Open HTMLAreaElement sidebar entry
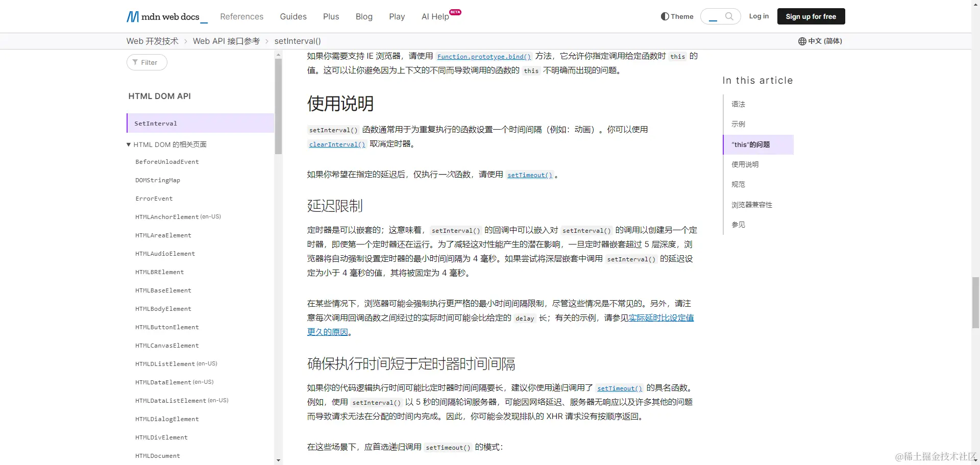Viewport: 980px width, 465px height. click(x=163, y=235)
